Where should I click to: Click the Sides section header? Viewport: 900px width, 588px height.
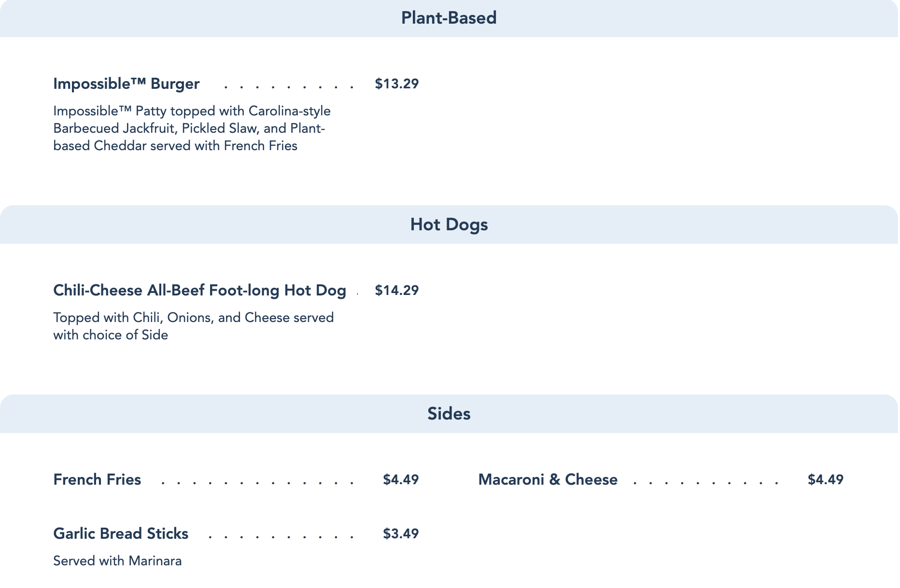coord(449,414)
